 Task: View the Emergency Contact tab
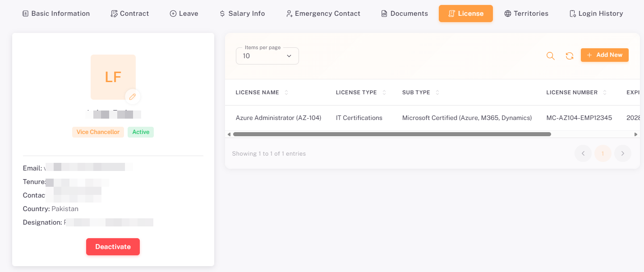click(323, 14)
